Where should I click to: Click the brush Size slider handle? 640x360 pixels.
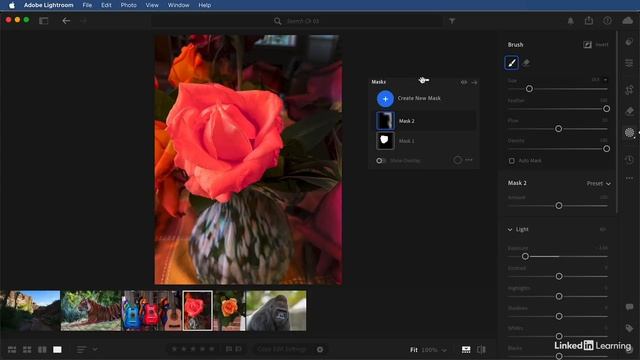click(x=529, y=89)
